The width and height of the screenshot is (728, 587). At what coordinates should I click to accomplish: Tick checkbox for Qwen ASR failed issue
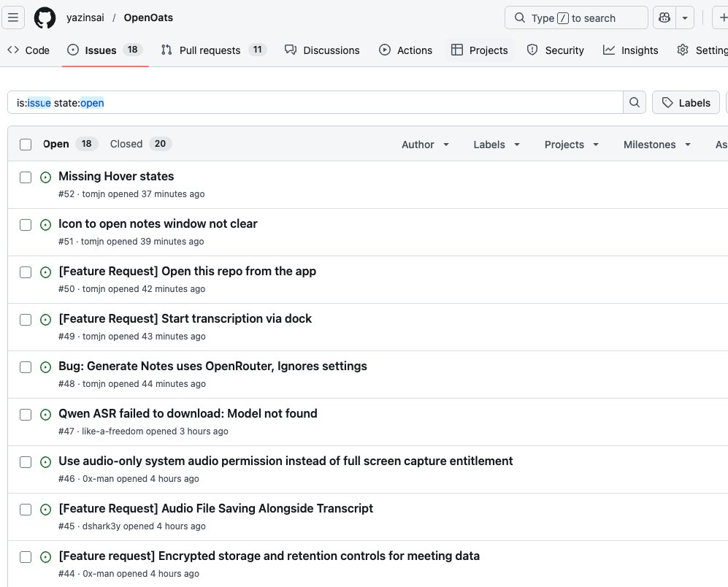click(x=26, y=414)
